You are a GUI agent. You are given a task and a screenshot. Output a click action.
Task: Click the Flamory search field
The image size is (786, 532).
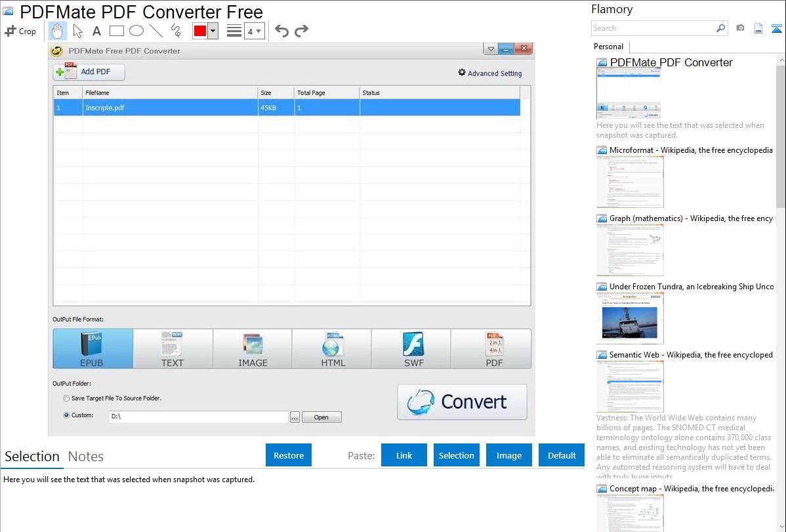click(653, 28)
